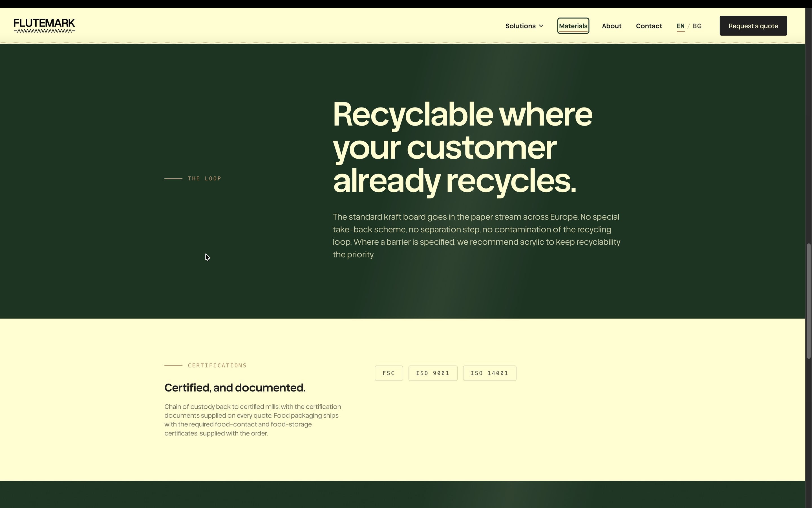Image resolution: width=812 pixels, height=508 pixels.
Task: Open the FLUTEMARK logo home link
Action: (x=44, y=26)
